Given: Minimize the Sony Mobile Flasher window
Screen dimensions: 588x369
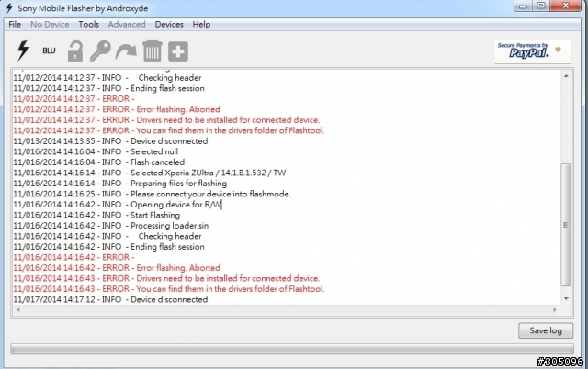Looking at the screenshot, I should tap(524, 6).
